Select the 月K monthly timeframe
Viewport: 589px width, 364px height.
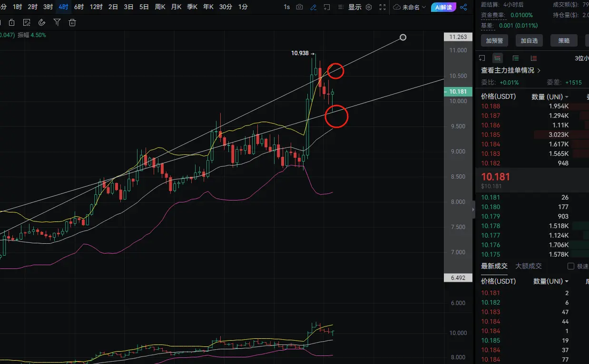pos(177,7)
